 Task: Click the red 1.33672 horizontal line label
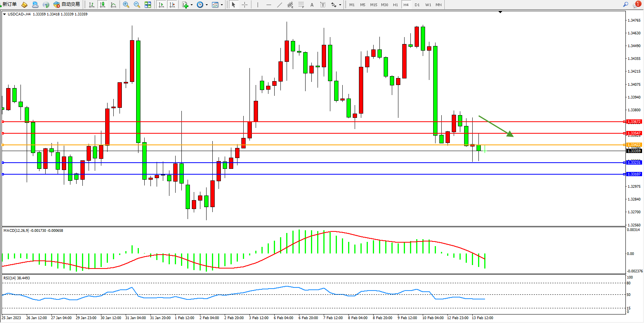634,122
